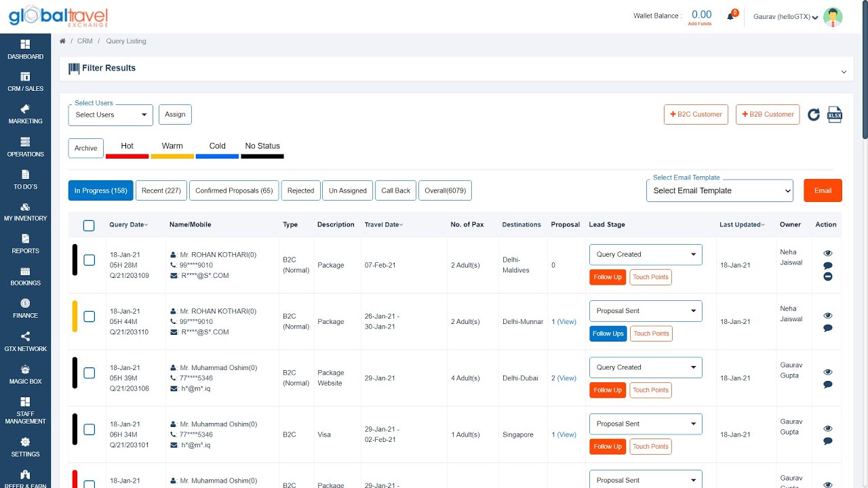
Task: Open comments for query Q/21/203110
Action: tap(828, 328)
